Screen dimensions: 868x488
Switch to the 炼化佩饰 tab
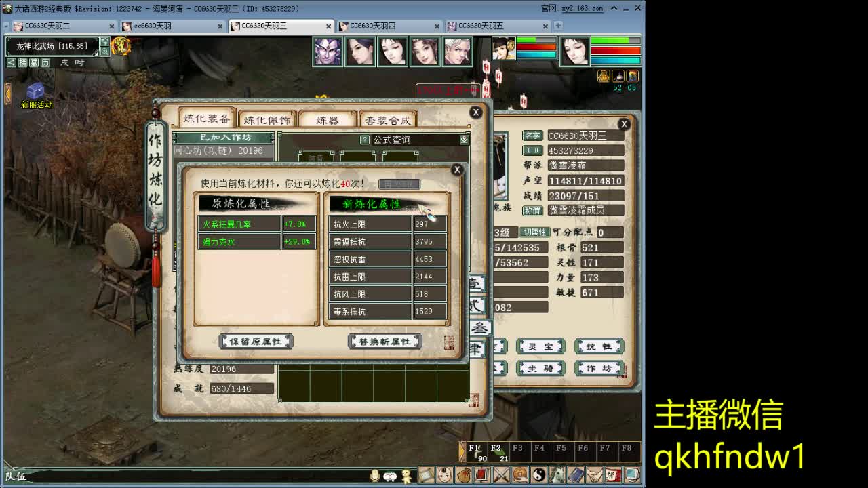point(267,120)
